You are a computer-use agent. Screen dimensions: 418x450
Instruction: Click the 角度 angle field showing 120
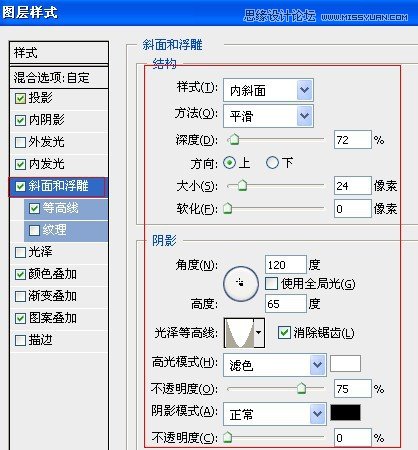point(286,265)
